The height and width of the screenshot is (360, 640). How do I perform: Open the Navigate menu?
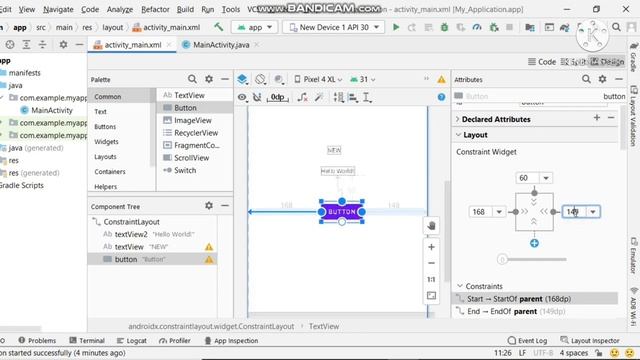click(x=58, y=9)
